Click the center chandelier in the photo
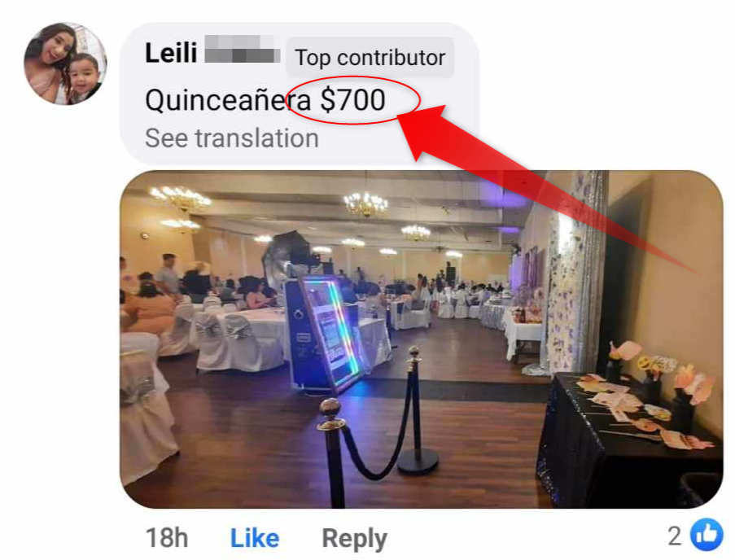The image size is (735, 560). (366, 203)
